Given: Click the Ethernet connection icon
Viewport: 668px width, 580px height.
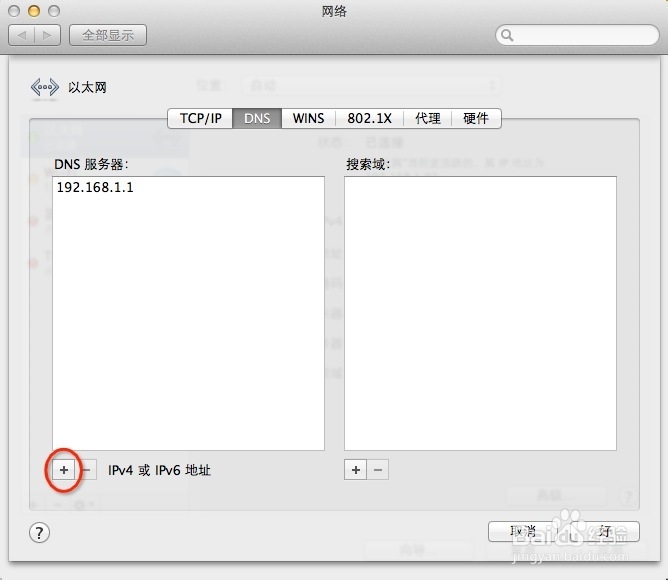Looking at the screenshot, I should (x=44, y=87).
